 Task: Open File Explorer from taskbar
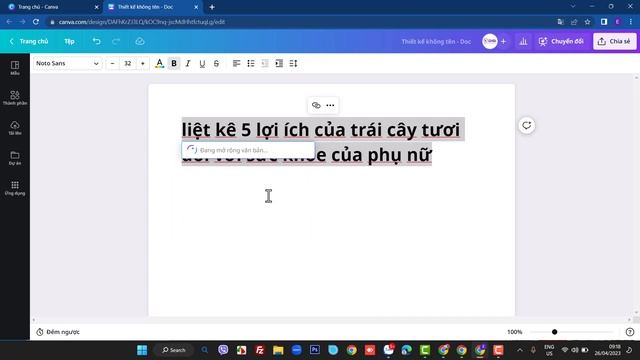(x=278, y=350)
